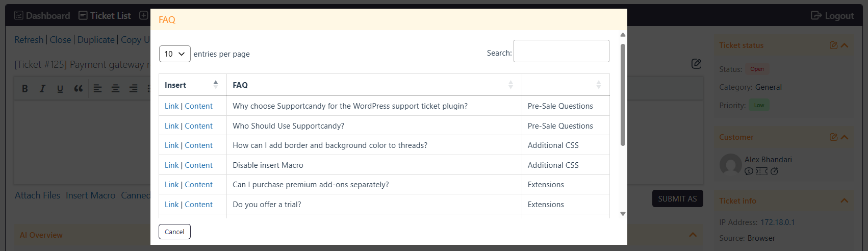Insert Link for 'Do you offer a trial?'
The image size is (868, 251).
click(x=171, y=205)
